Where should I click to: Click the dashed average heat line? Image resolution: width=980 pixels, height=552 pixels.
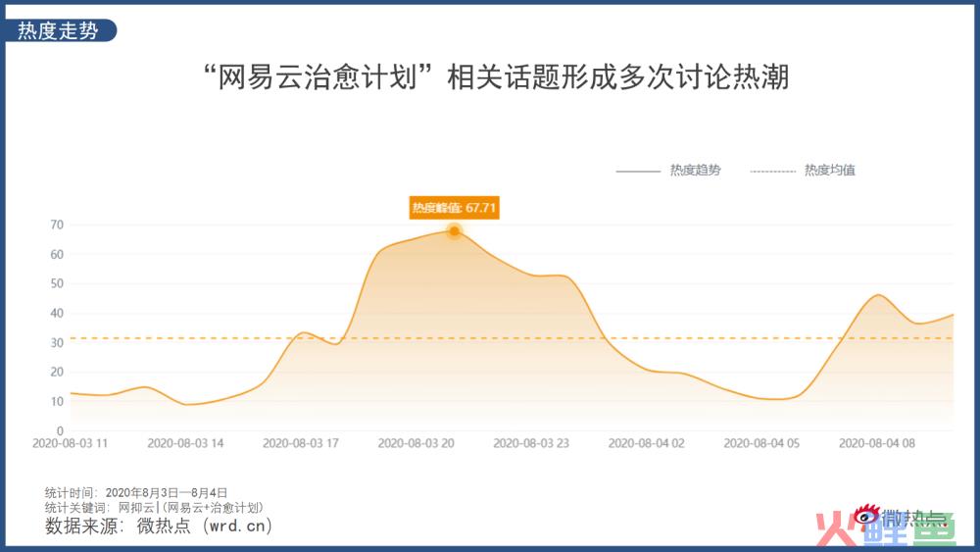tap(512, 338)
